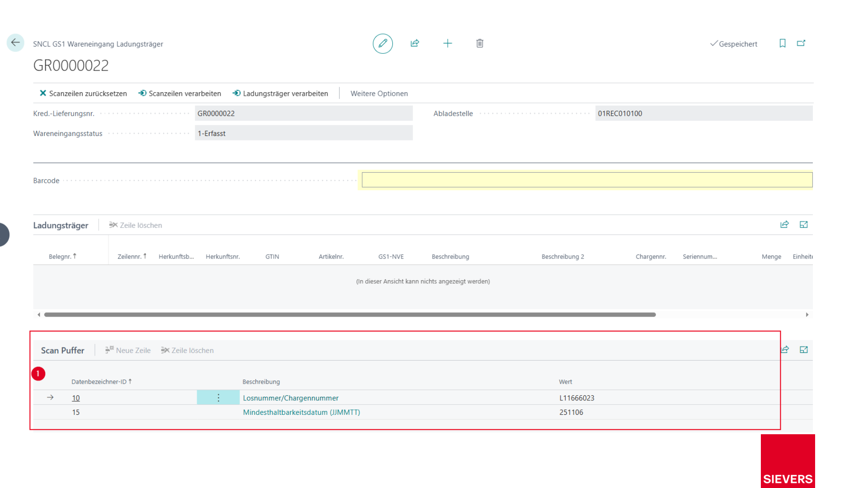The image size is (868, 488).
Task: Click GTIN column header
Action: pyautogui.click(x=272, y=257)
